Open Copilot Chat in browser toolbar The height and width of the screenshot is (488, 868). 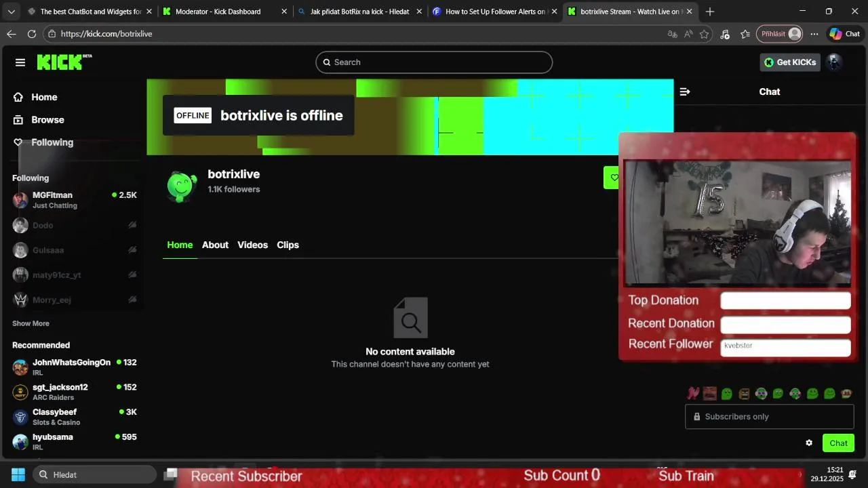[844, 34]
